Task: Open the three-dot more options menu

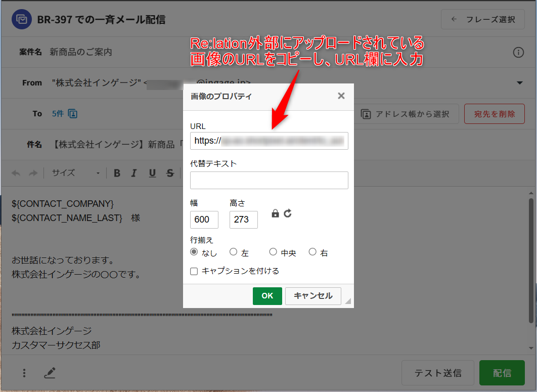Action: pos(24,373)
